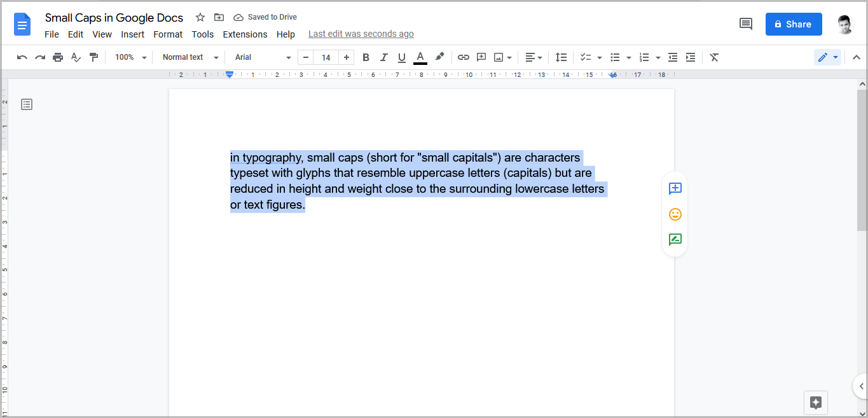
Task: Select the Paint format tool
Action: click(x=93, y=57)
